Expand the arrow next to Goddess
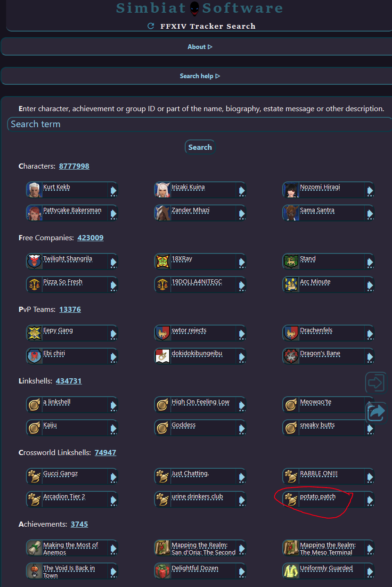 coord(242,428)
